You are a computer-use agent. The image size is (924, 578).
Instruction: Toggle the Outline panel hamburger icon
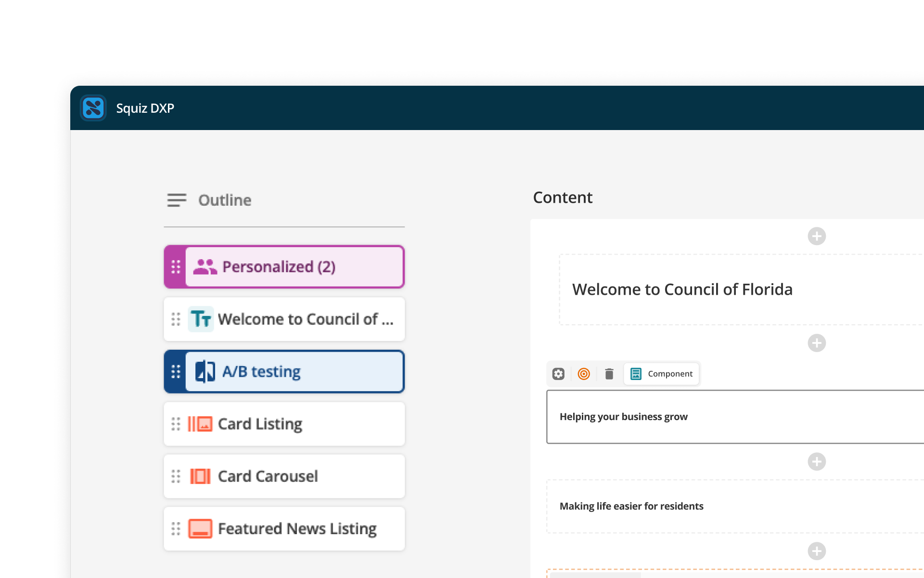[x=177, y=200]
